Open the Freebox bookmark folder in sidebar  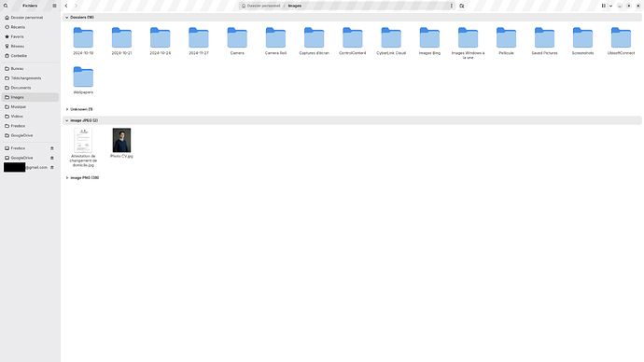[31, 126]
